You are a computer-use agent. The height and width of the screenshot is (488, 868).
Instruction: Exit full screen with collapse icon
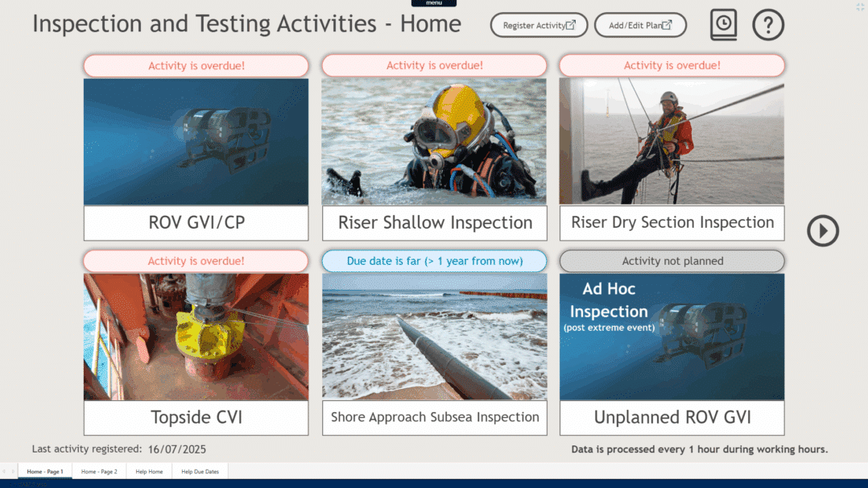860,6
